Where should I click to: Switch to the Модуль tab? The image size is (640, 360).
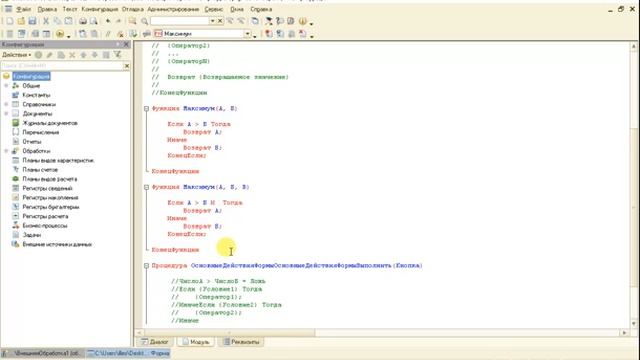click(x=196, y=342)
